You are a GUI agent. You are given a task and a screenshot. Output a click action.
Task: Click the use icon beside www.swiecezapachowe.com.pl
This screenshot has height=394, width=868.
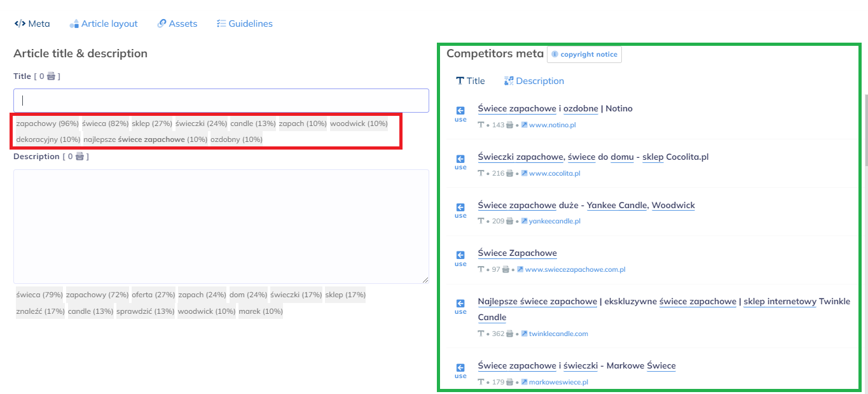460,255
